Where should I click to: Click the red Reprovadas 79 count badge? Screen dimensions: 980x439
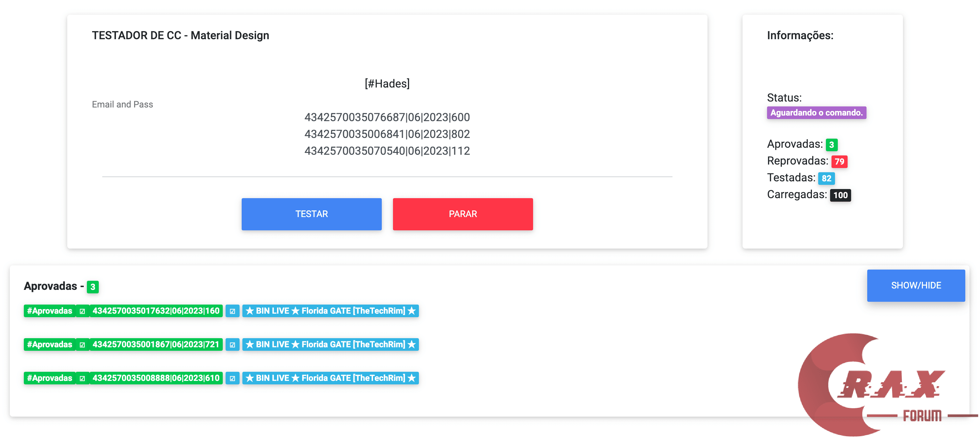[839, 161]
